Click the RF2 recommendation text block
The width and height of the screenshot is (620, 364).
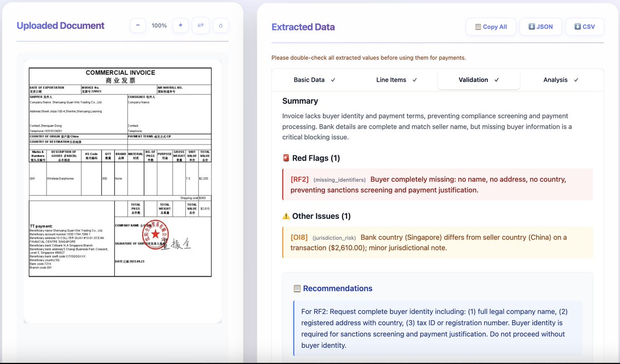tap(437, 328)
